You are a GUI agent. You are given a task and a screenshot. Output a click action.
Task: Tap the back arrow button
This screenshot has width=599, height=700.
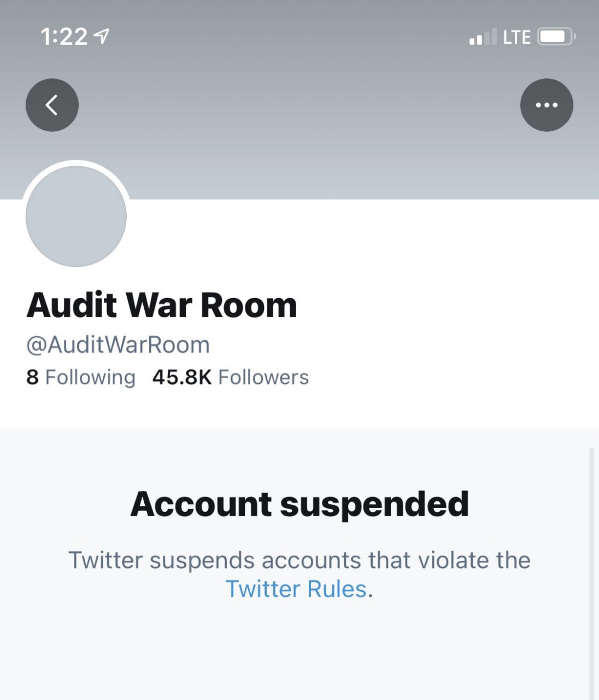(52, 105)
